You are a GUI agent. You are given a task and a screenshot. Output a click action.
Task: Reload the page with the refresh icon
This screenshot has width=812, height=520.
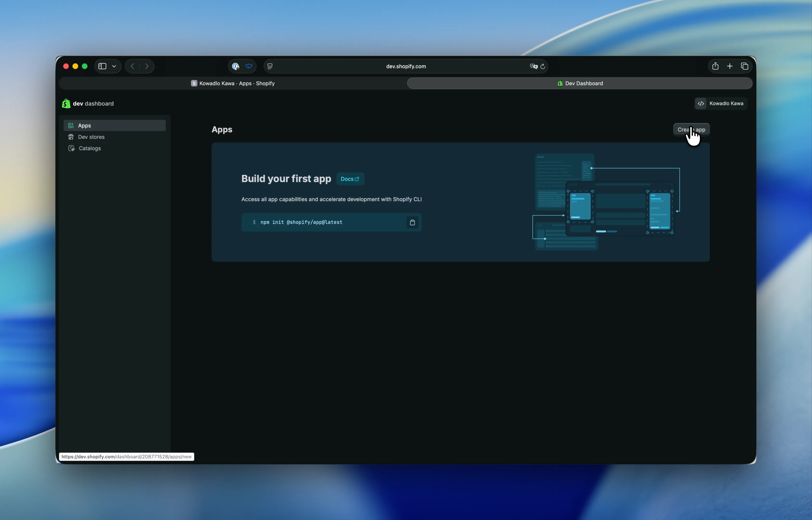coord(543,66)
